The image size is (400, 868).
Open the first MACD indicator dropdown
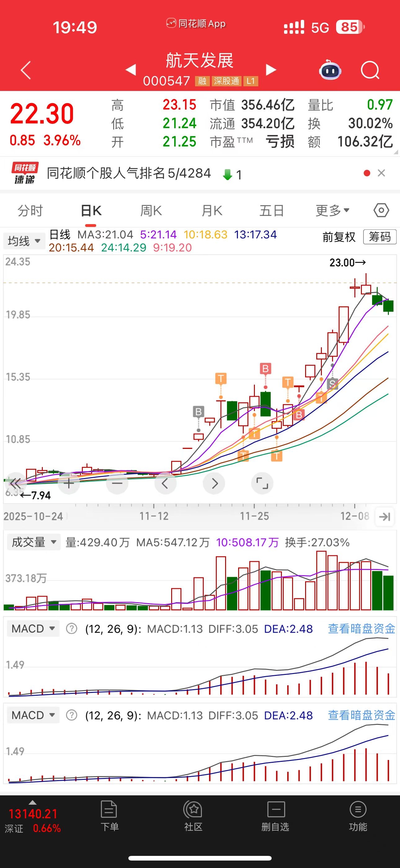(33, 629)
